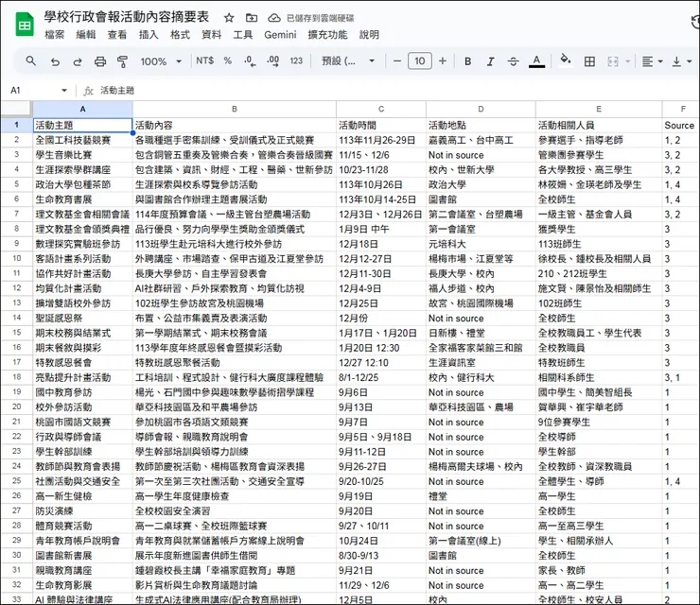Open the 資料 menu
The width and height of the screenshot is (700, 605).
click(x=211, y=35)
